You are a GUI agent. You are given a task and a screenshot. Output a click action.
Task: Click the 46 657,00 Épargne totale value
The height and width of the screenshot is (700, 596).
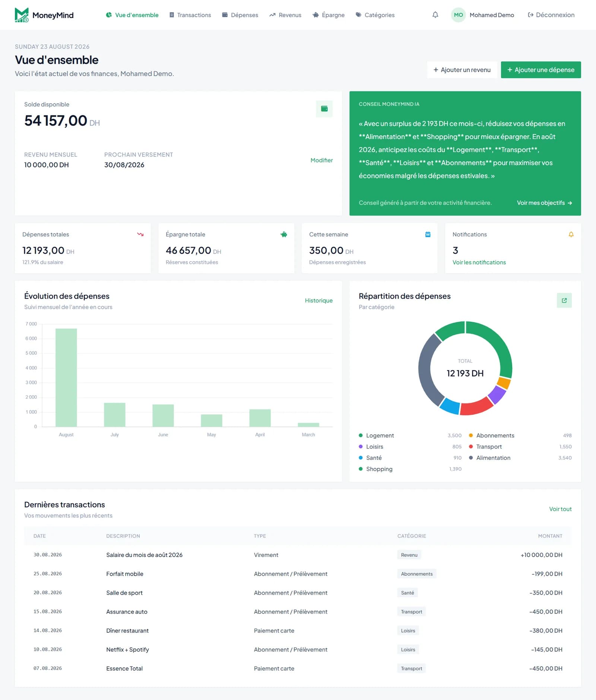pos(188,251)
